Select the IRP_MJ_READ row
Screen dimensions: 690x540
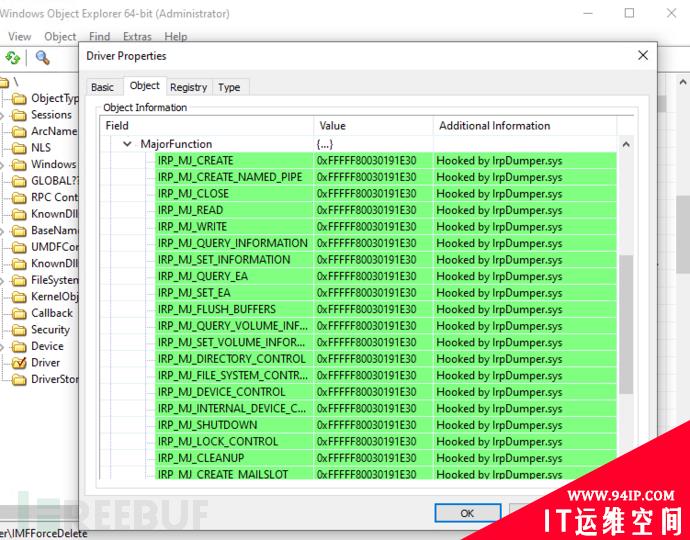coord(385,210)
